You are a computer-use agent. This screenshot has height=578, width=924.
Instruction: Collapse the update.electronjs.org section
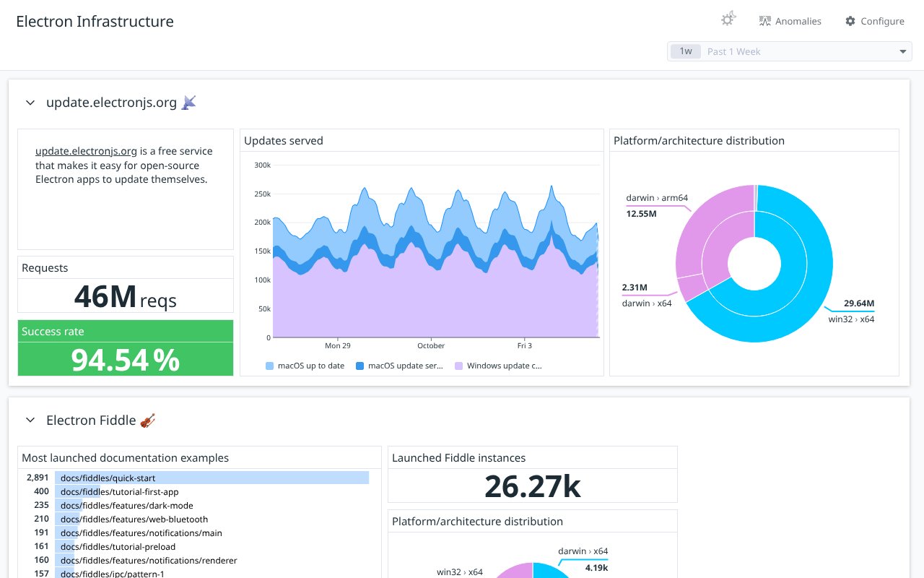pos(30,103)
